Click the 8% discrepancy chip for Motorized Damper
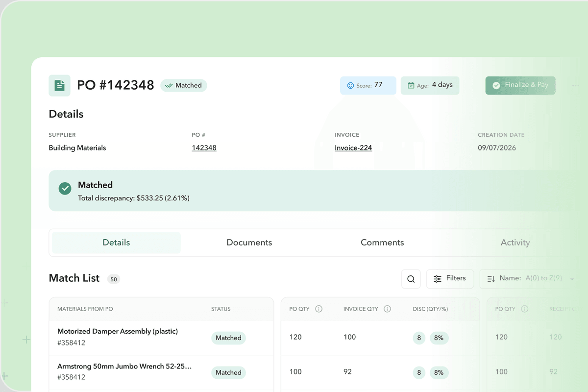Viewport: 588px width, 392px height. 439,338
